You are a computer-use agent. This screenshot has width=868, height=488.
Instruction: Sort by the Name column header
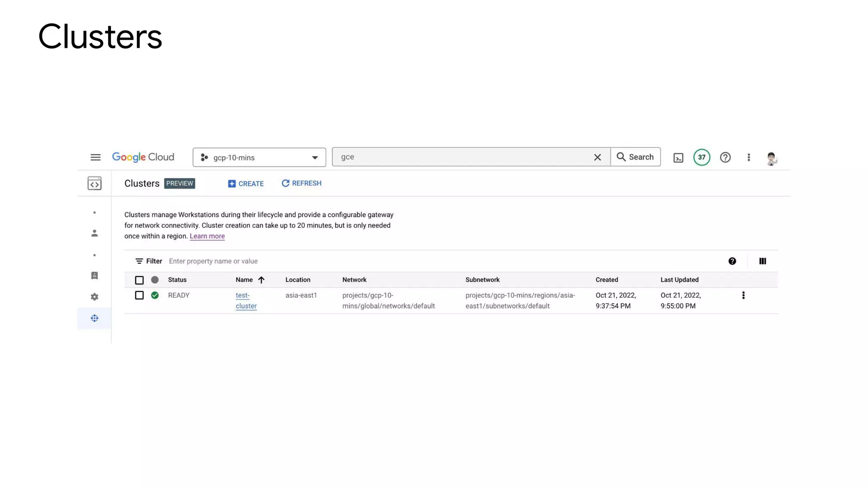point(245,280)
